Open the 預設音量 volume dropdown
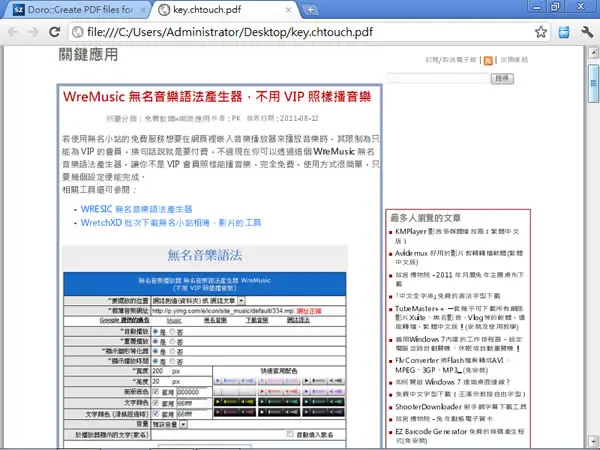The width and height of the screenshot is (600, 450). 183,424
